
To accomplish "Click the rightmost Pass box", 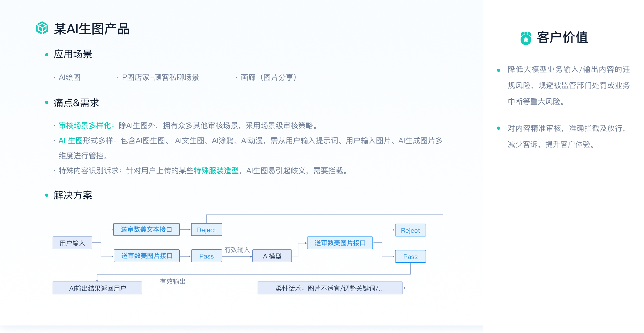I will [x=410, y=257].
